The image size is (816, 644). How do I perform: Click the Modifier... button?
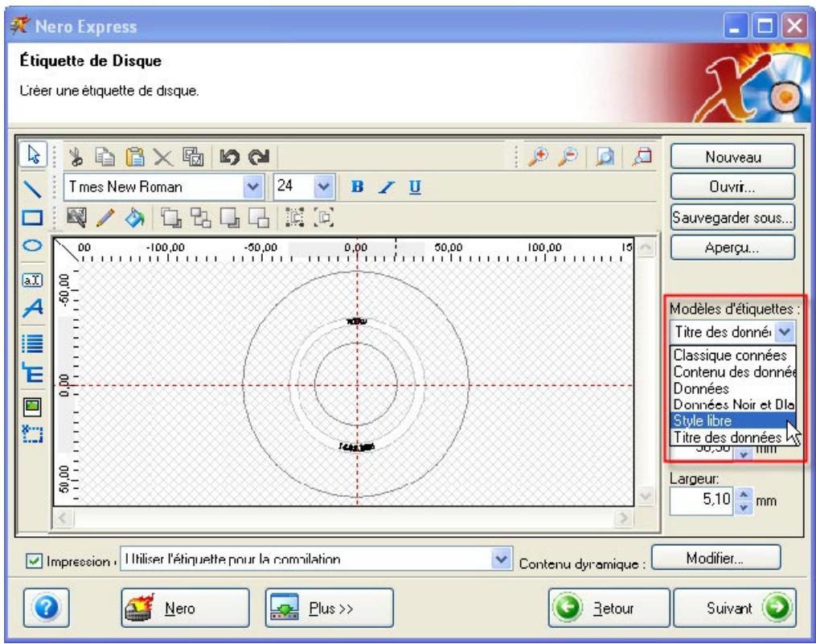coord(716,558)
